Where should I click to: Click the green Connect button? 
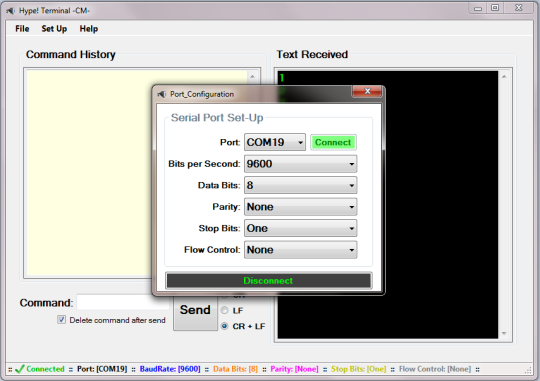click(x=333, y=142)
